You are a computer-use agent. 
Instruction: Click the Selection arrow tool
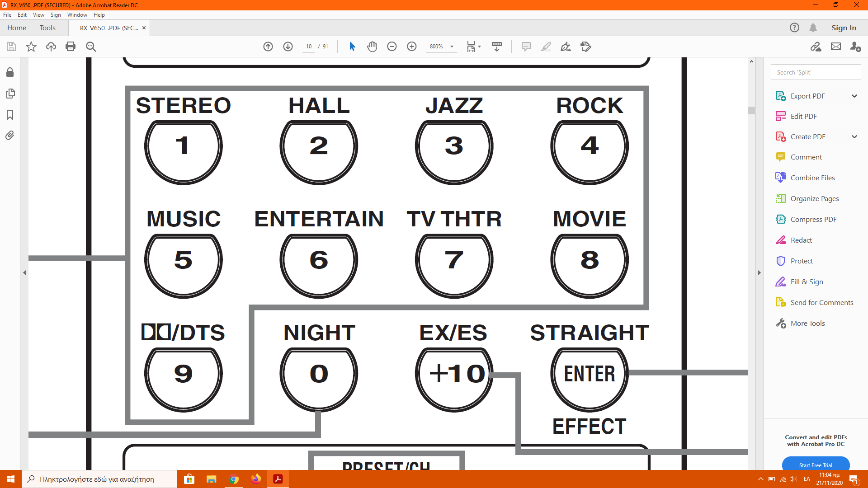pyautogui.click(x=352, y=47)
